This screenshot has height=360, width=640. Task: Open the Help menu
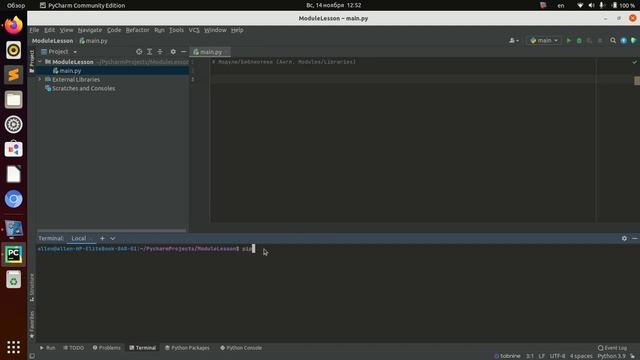pyautogui.click(x=237, y=30)
